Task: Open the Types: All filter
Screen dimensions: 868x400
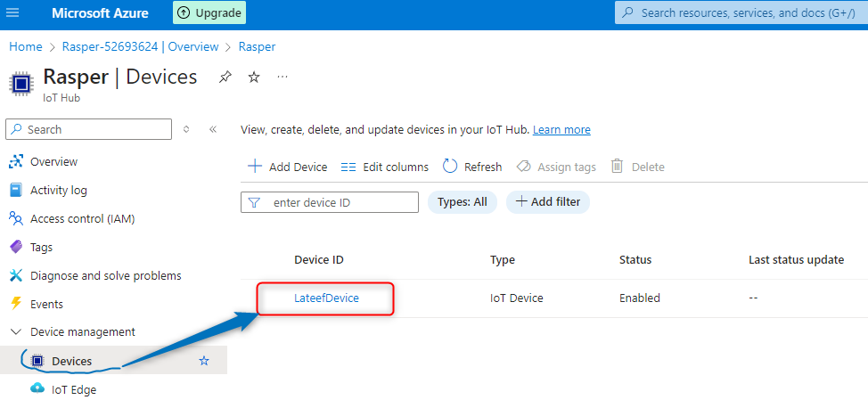Action: pyautogui.click(x=462, y=202)
